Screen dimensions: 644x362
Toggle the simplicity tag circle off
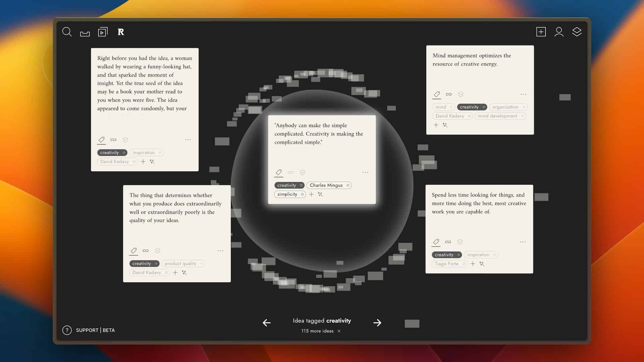(302, 194)
